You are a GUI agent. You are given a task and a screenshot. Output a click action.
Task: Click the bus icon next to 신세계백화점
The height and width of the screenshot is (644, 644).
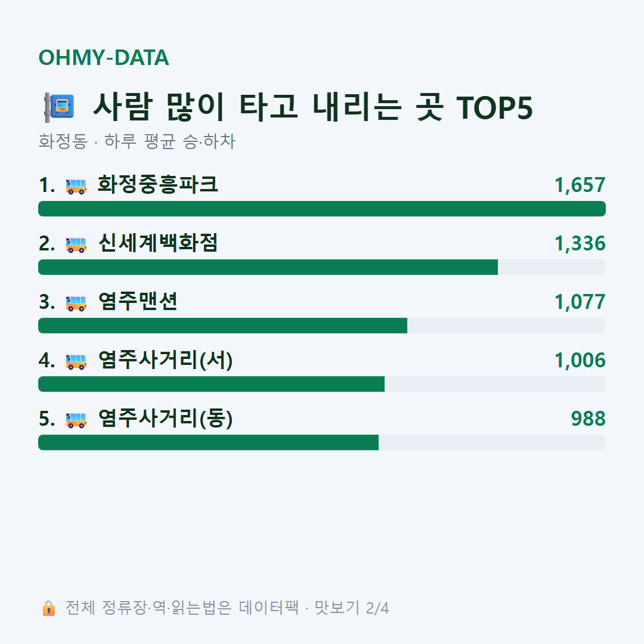76,244
